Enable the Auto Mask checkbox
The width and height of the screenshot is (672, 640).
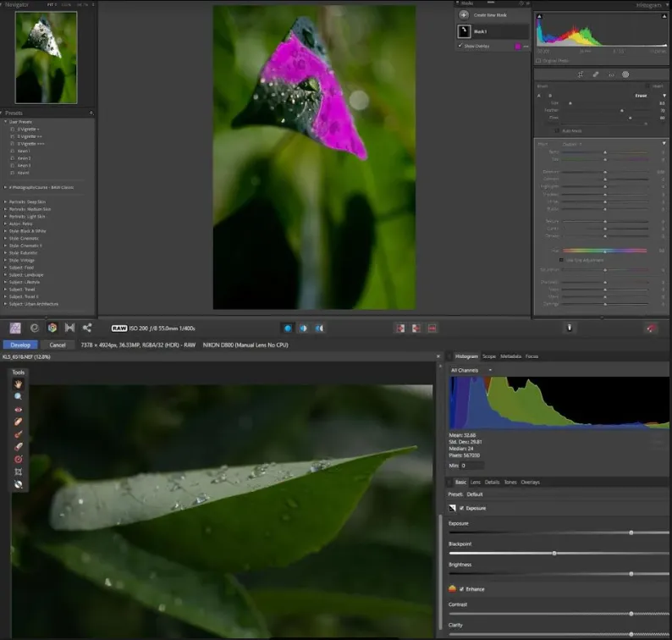pyautogui.click(x=557, y=130)
